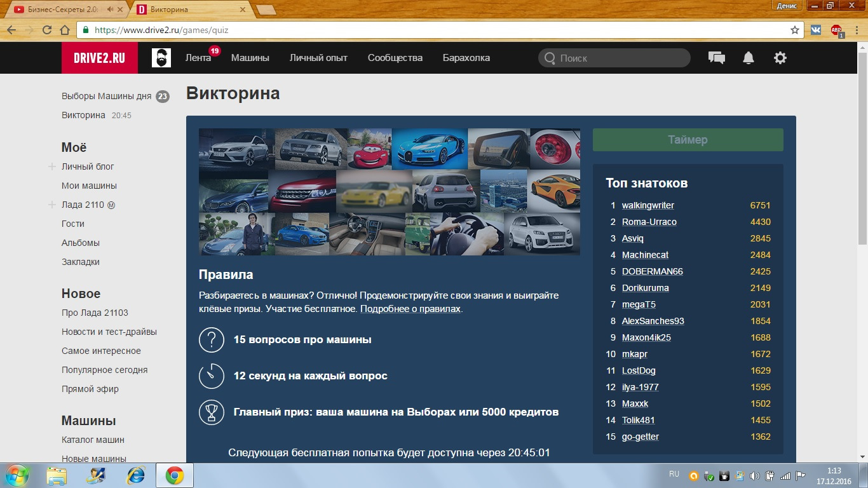Click the RU language indicator in the tray
Image resolution: width=868 pixels, height=488 pixels.
point(675,473)
